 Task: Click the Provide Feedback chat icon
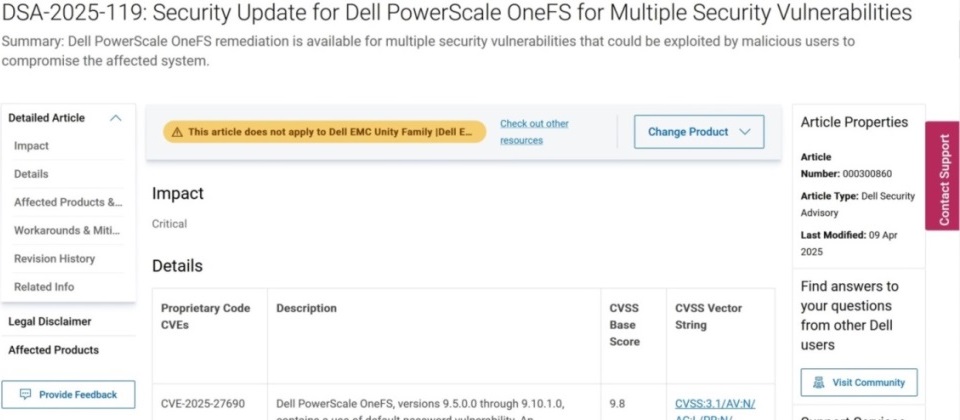pyautogui.click(x=26, y=394)
